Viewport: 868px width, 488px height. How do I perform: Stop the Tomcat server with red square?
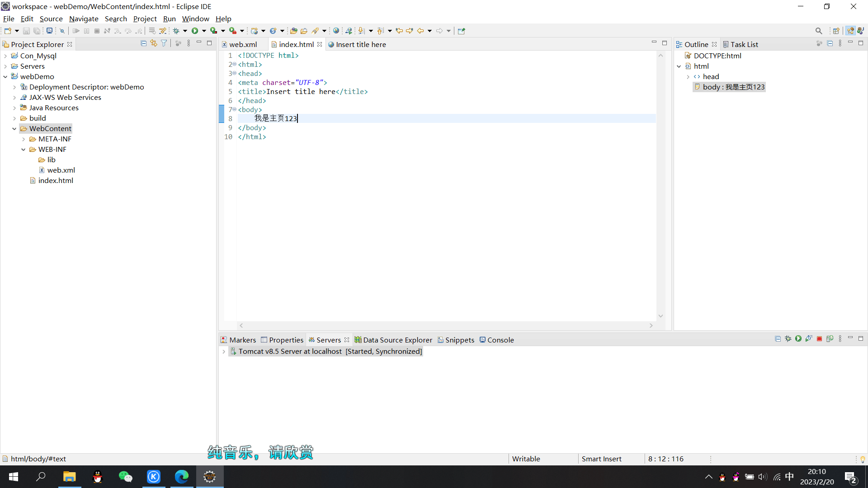click(819, 339)
